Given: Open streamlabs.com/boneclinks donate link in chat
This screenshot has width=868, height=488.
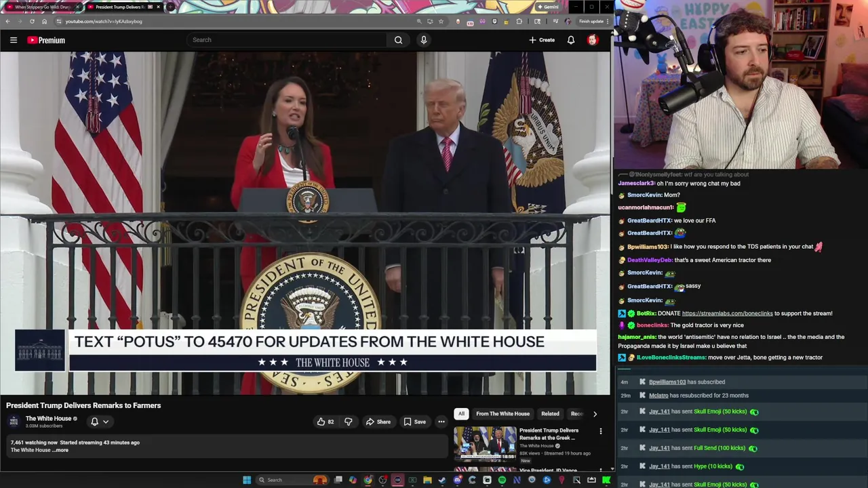Looking at the screenshot, I should 727,313.
